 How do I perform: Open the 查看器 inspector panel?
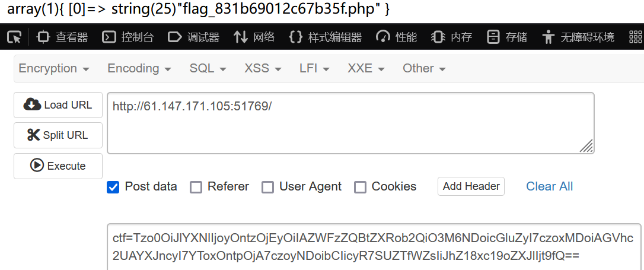click(62, 37)
